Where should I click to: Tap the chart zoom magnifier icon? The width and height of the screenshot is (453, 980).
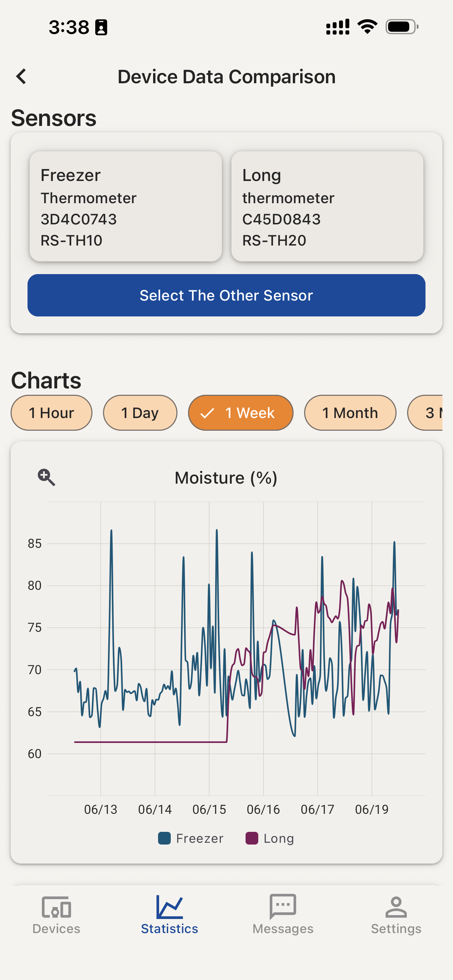click(47, 477)
